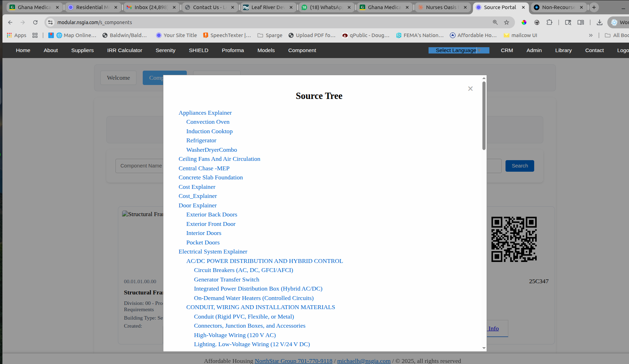Open the Downloads icon in the toolbar
The height and width of the screenshot is (364, 629).
pyautogui.click(x=599, y=22)
